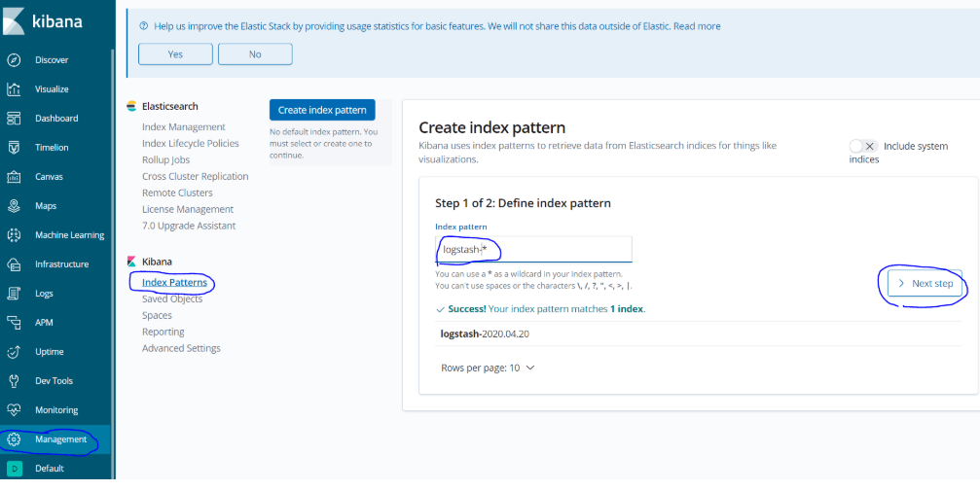Open Uptime via its check icon
The image size is (980, 491).
click(x=14, y=352)
